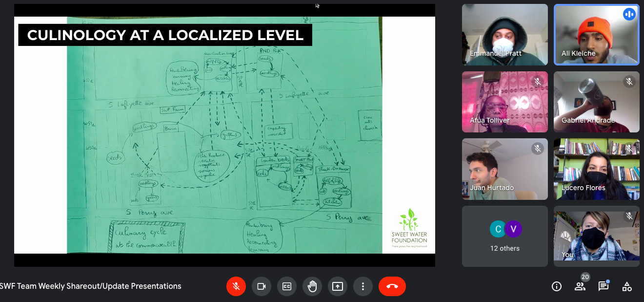The width and height of the screenshot is (644, 302).
Task: Click the shared presentation slide
Action: click(x=224, y=135)
